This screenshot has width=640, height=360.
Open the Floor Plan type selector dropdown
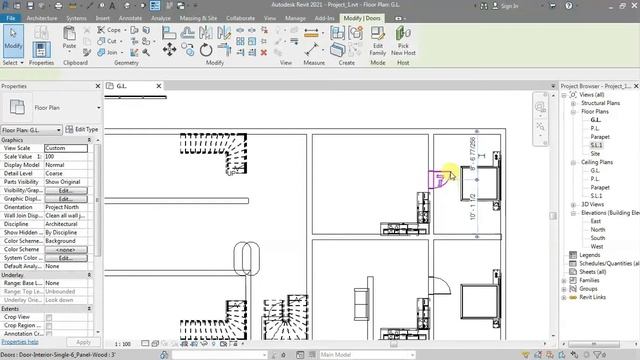pyautogui.click(x=98, y=108)
